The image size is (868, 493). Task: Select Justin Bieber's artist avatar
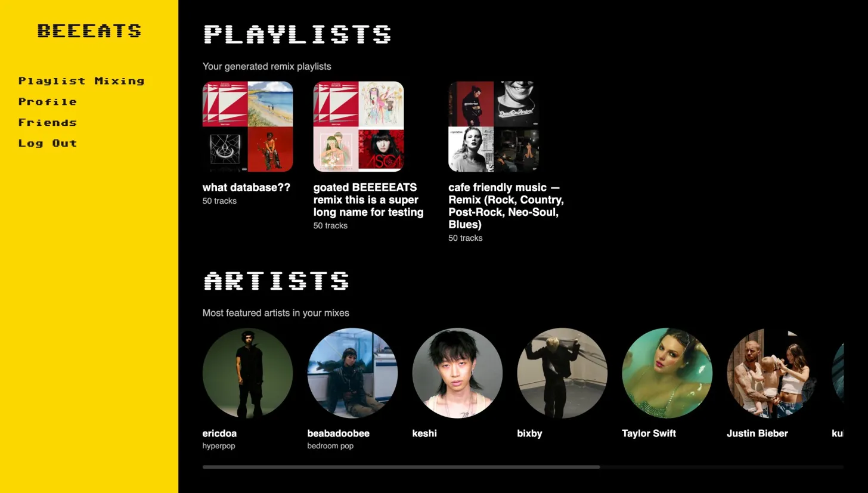[772, 373]
